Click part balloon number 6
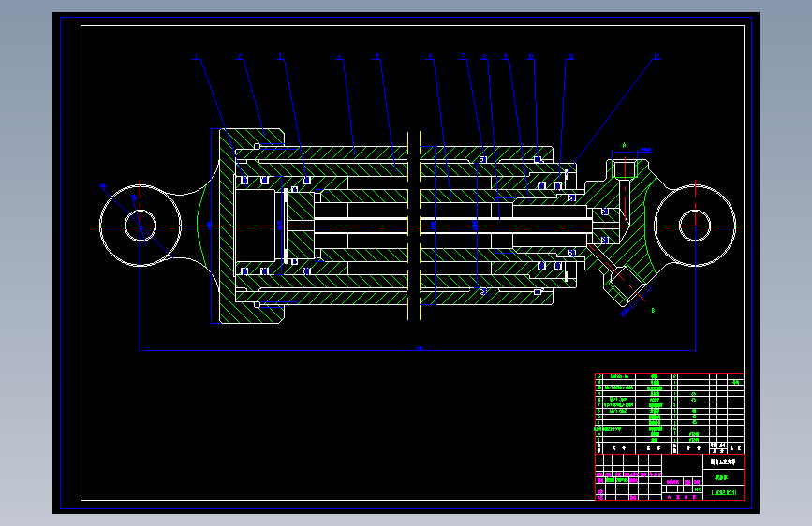The image size is (812, 526). 429,56
